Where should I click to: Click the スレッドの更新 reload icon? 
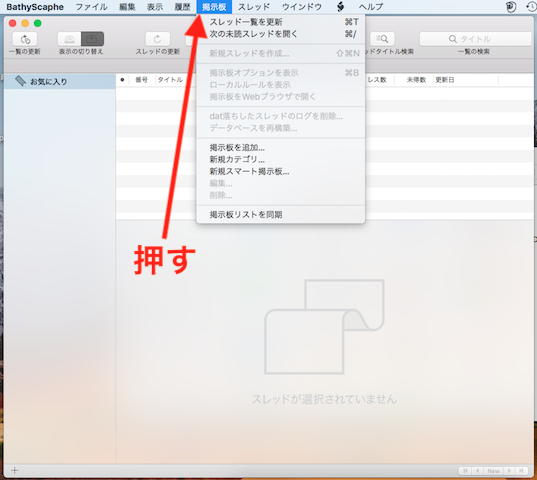click(158, 39)
